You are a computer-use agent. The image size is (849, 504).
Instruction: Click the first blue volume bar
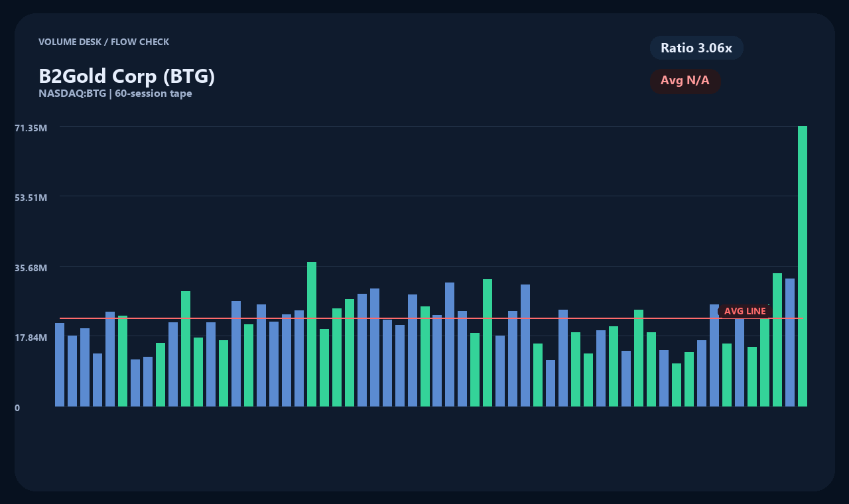[x=60, y=365]
